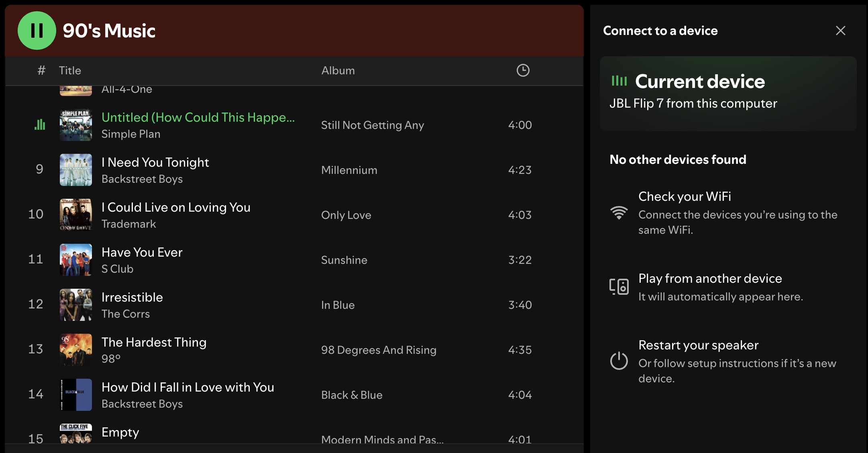The width and height of the screenshot is (868, 453).
Task: Click track number 12
Action: [x=36, y=304]
